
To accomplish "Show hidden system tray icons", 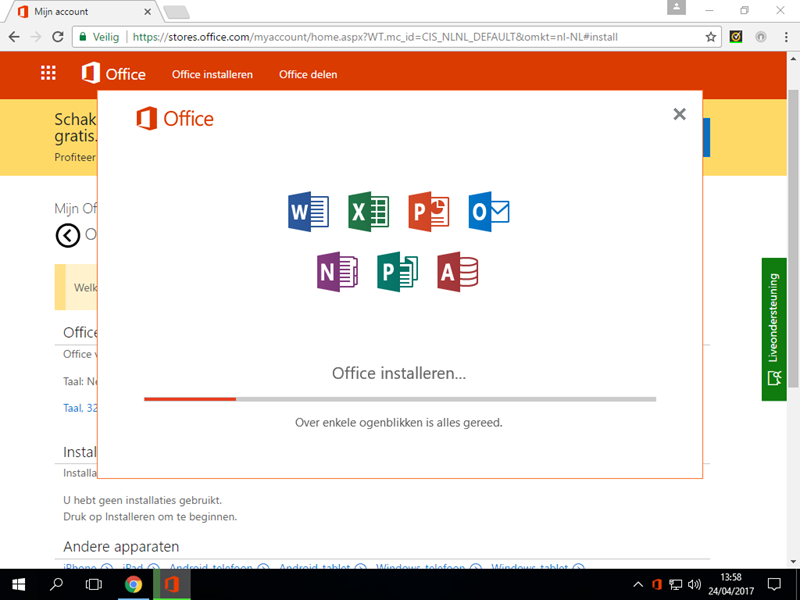I will click(638, 584).
